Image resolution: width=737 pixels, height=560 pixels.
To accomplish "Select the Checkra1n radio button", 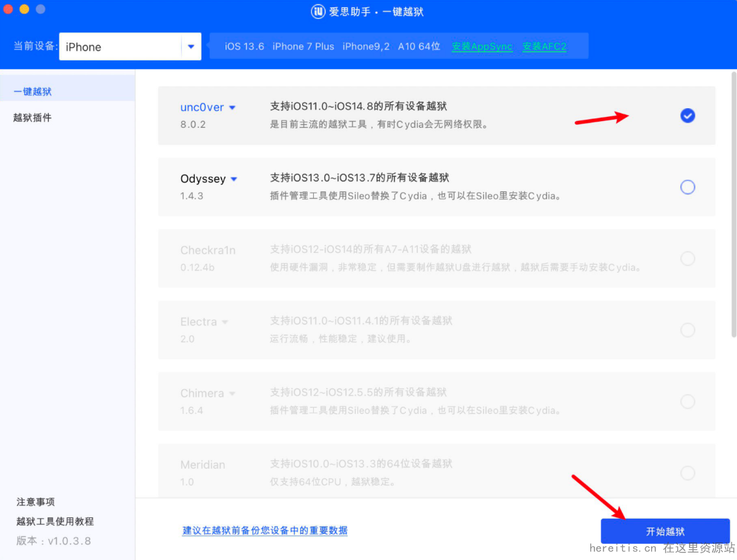I will click(688, 258).
